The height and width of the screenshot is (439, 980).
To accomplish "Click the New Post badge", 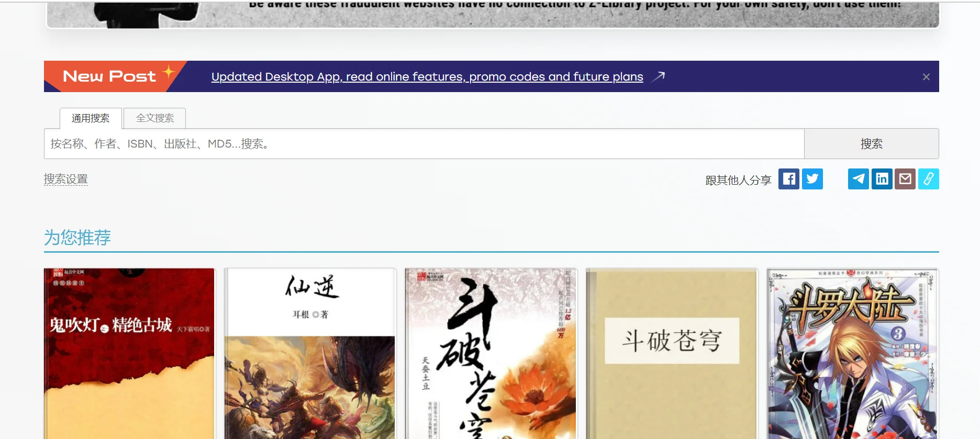I will click(115, 76).
